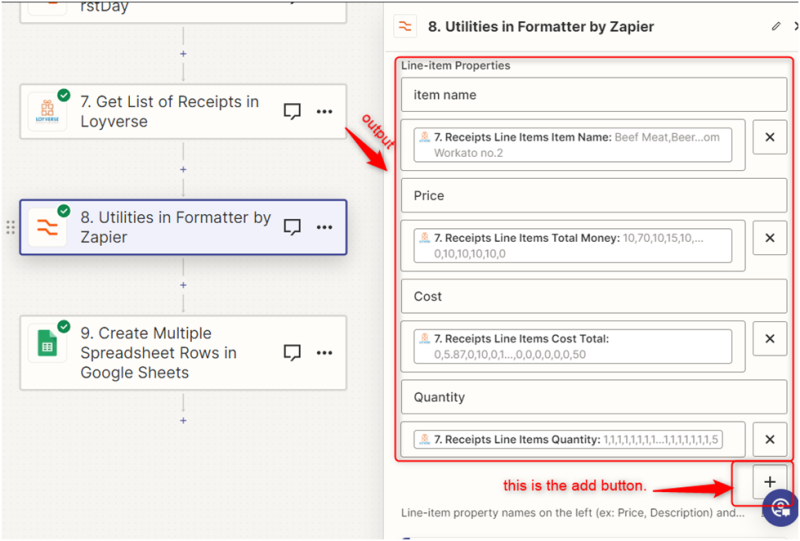This screenshot has width=800, height=541.
Task: Click the comment icon on step 9
Action: pos(292,352)
